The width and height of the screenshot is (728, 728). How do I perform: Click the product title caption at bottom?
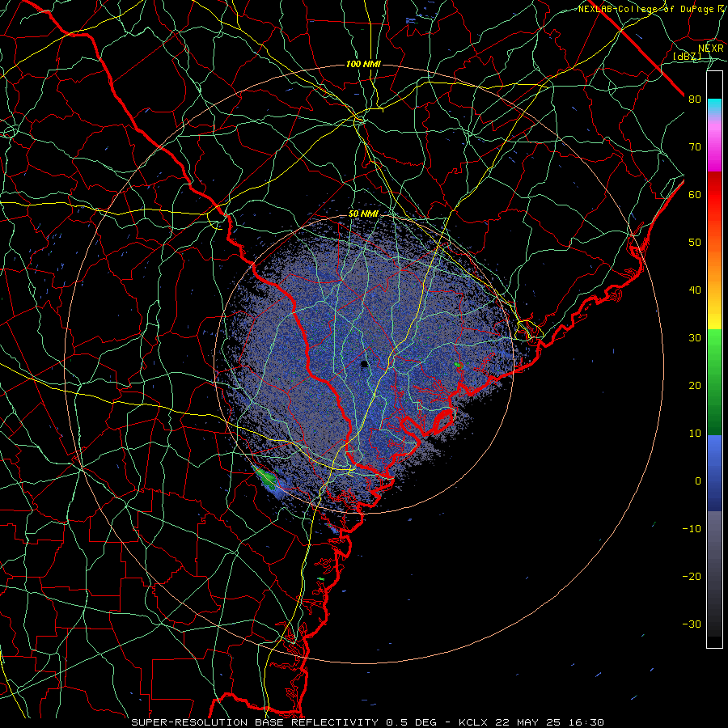point(367,722)
